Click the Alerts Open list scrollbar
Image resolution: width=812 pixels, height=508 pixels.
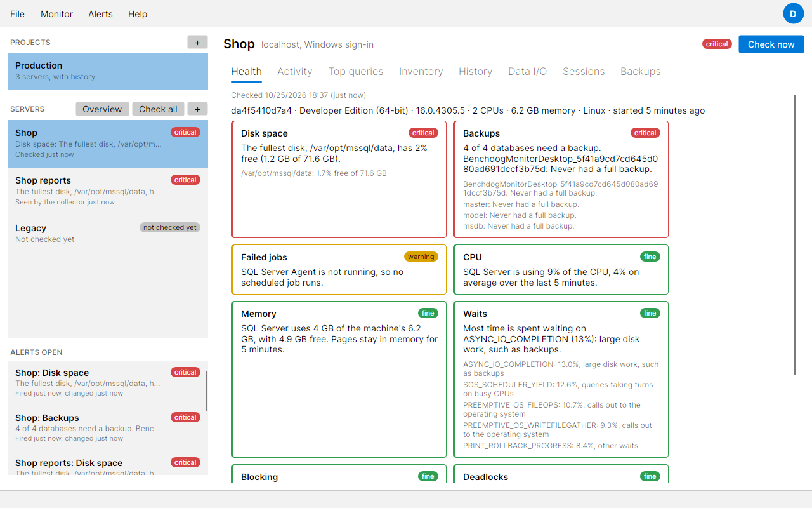click(206, 391)
